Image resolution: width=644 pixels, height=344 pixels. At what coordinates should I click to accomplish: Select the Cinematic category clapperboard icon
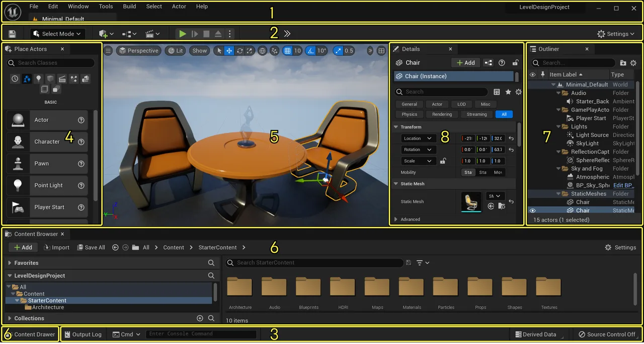coord(62,79)
